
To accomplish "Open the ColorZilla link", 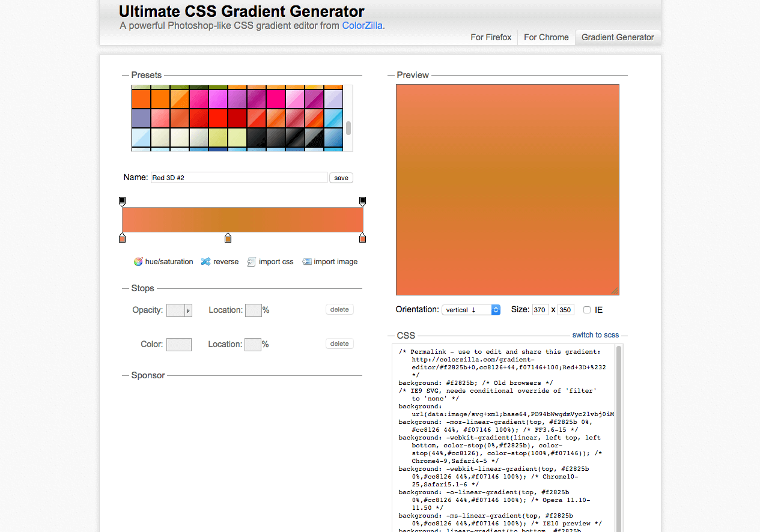I will coord(362,25).
